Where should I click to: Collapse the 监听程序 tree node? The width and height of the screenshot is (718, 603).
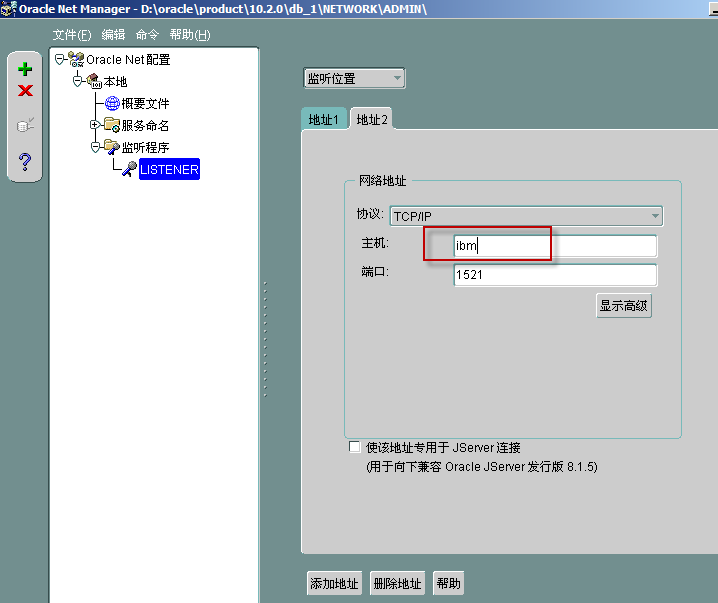[x=95, y=147]
